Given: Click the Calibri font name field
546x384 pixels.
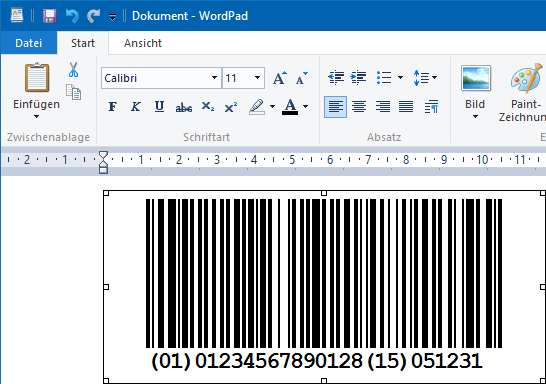Looking at the screenshot, I should click(x=156, y=78).
